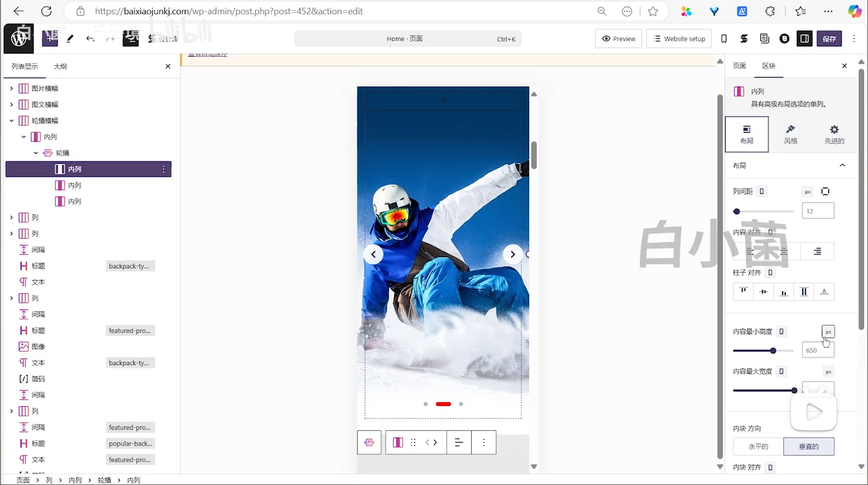Open the 风格 style tab
This screenshot has height=485, width=868.
[791, 134]
